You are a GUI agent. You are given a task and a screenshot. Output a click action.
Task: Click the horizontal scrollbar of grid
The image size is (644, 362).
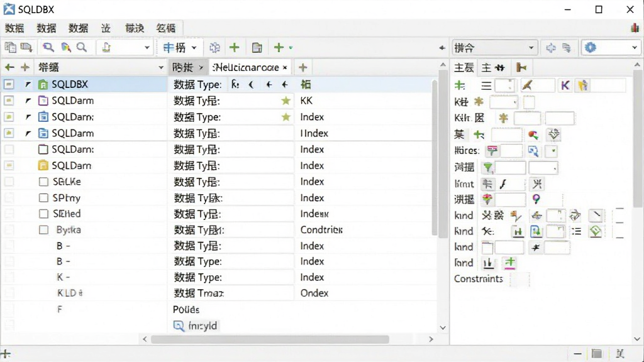pyautogui.click(x=270, y=339)
